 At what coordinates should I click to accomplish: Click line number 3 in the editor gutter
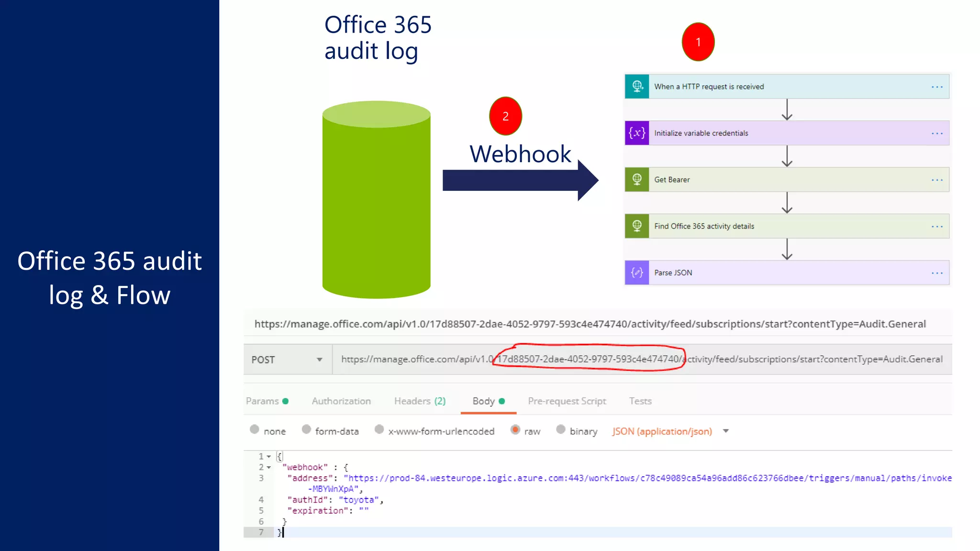point(261,478)
